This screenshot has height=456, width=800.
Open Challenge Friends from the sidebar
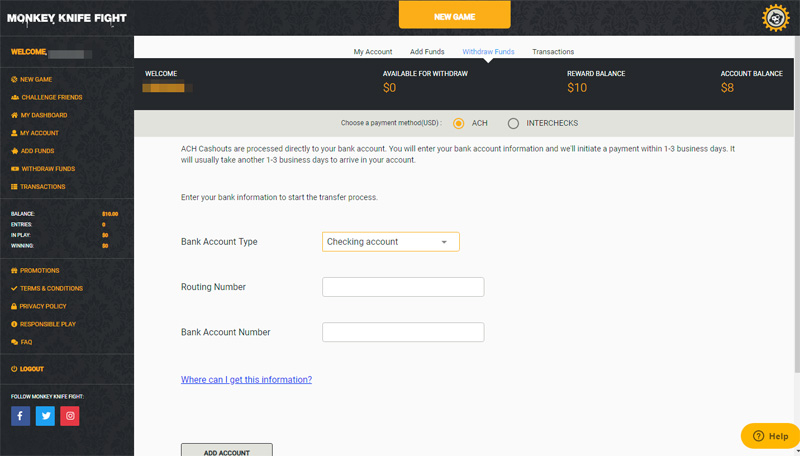coord(52,97)
